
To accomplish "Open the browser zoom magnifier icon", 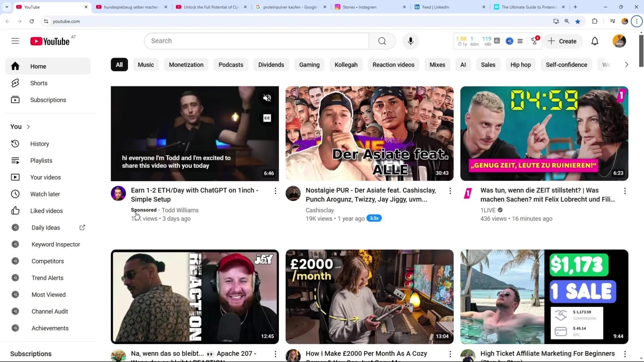I will [x=567, y=21].
